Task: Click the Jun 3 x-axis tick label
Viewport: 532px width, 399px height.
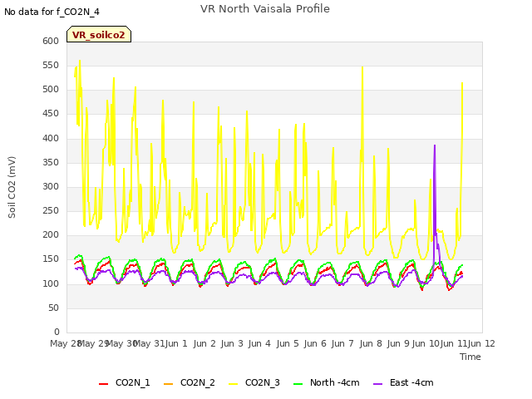Action: point(232,343)
